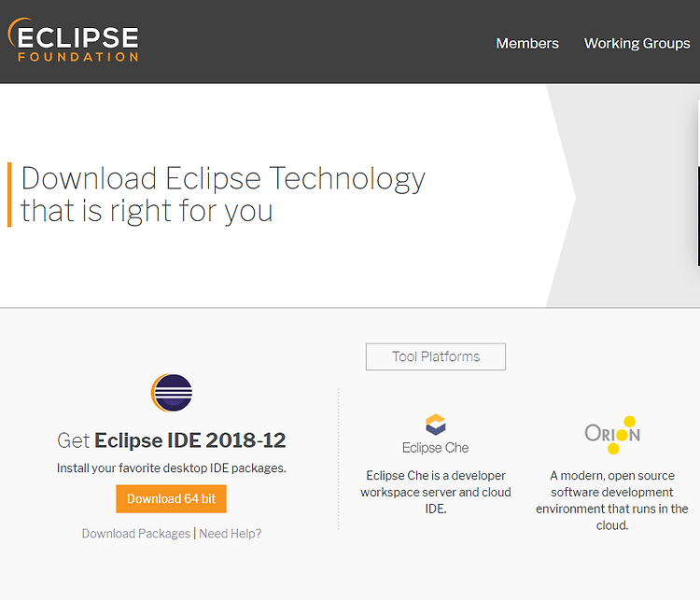Click the Tool Platforms button
Image resolution: width=700 pixels, height=600 pixels.
436,356
